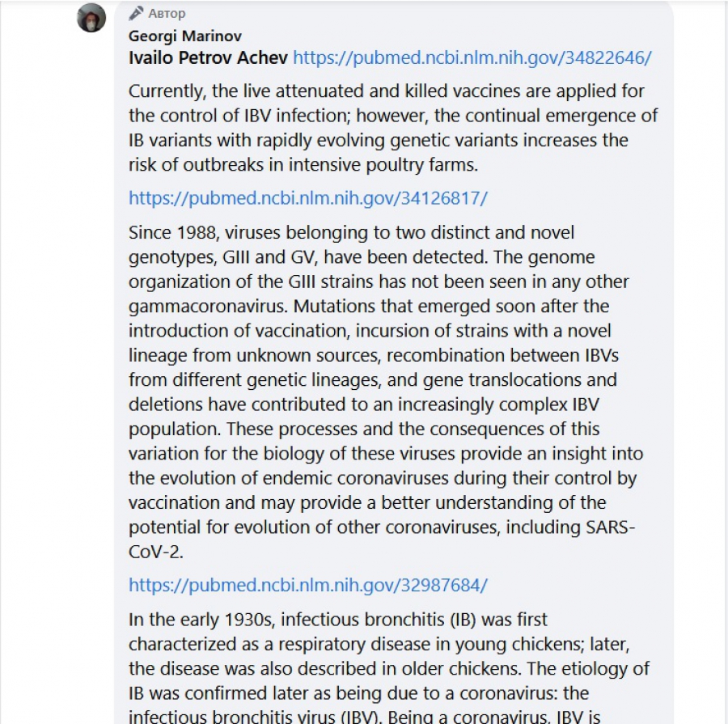
Task: Visit the PubMed link ending in 32987684
Action: click(307, 585)
